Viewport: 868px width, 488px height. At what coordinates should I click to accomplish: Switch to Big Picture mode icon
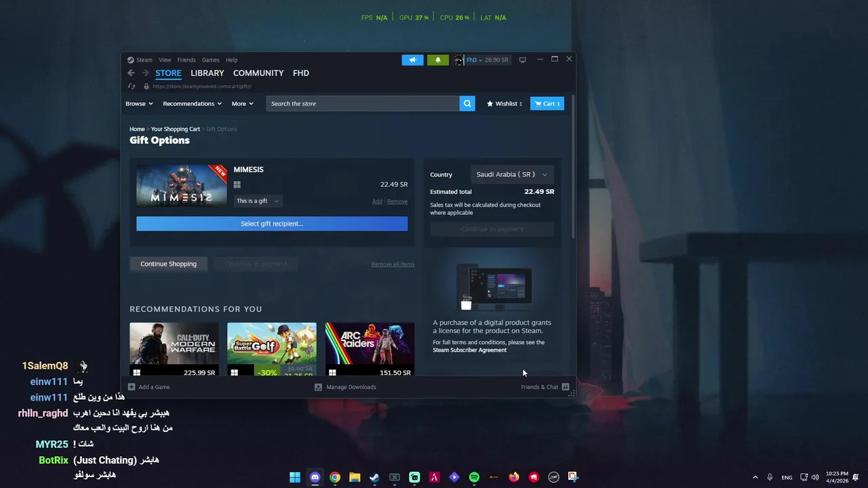pyautogui.click(x=522, y=60)
